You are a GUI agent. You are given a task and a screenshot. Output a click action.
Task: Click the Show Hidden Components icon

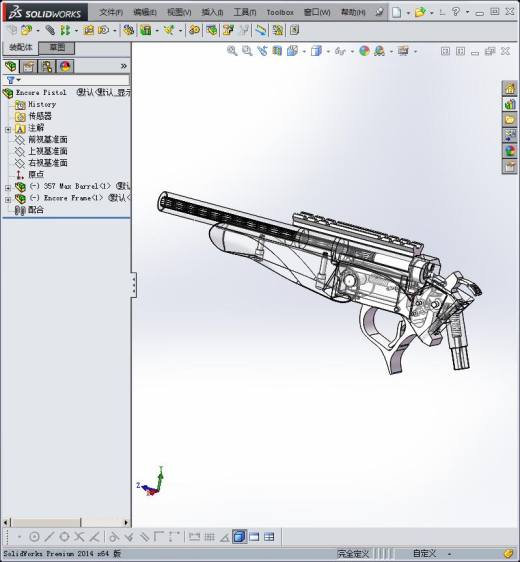(129, 30)
